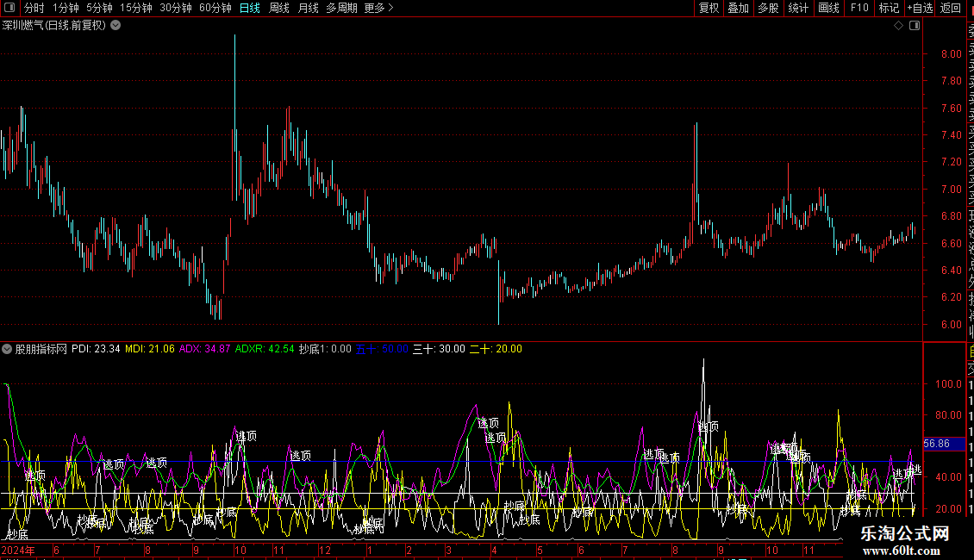
Task: Open F10 company info
Action: (x=859, y=8)
